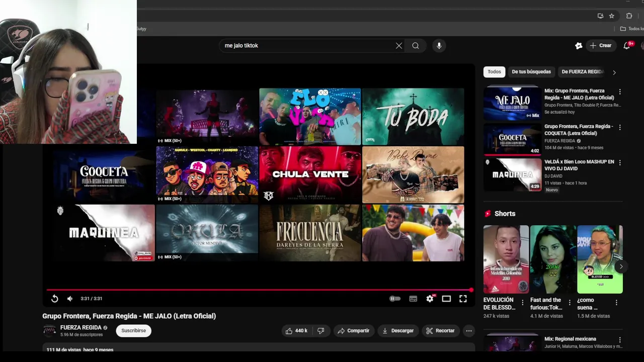Open the CHULA VENTE endscreen video
This screenshot has width=644, height=362.
310,174
